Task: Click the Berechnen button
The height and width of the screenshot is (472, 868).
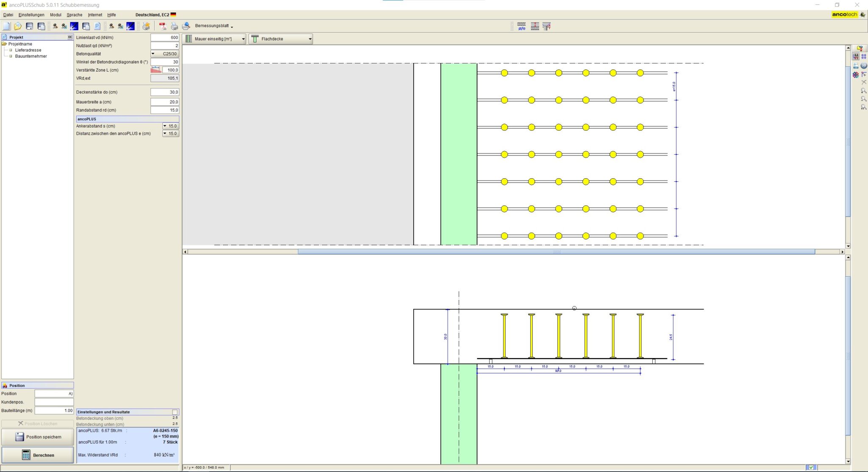Action: pyautogui.click(x=38, y=455)
